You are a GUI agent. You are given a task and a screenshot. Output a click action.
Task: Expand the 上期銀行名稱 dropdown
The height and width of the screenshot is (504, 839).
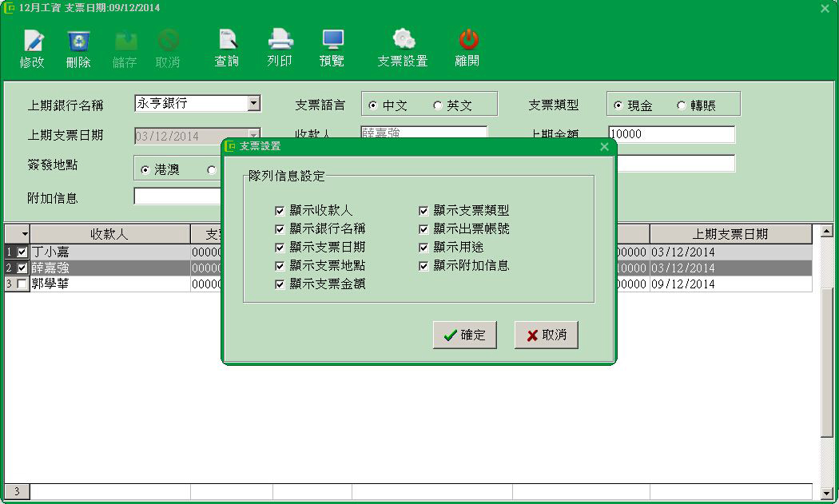pyautogui.click(x=254, y=103)
